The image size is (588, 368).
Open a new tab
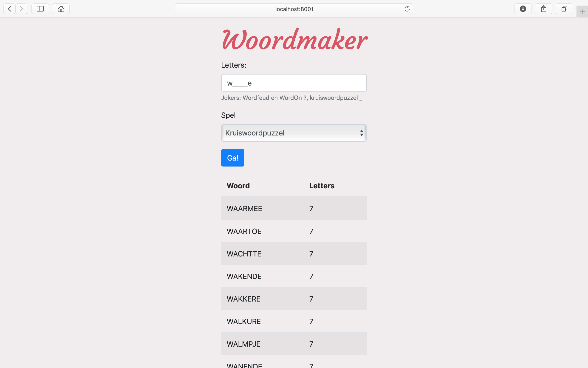582,12
